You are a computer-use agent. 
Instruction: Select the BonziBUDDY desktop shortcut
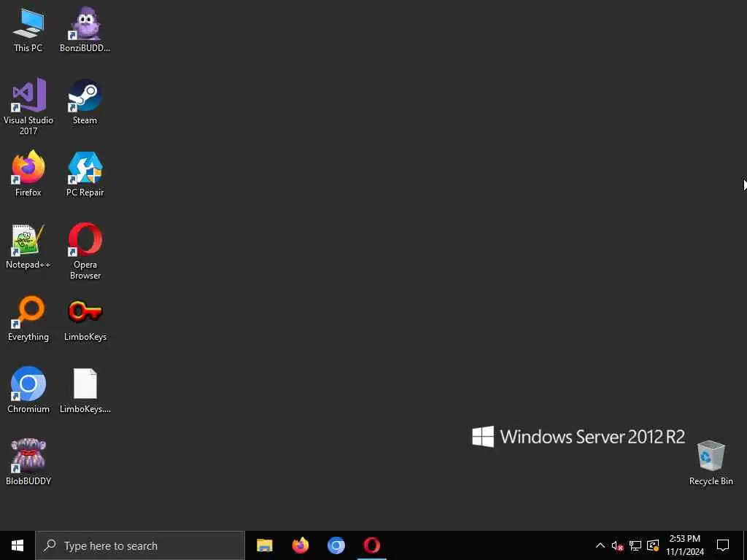coord(85,29)
